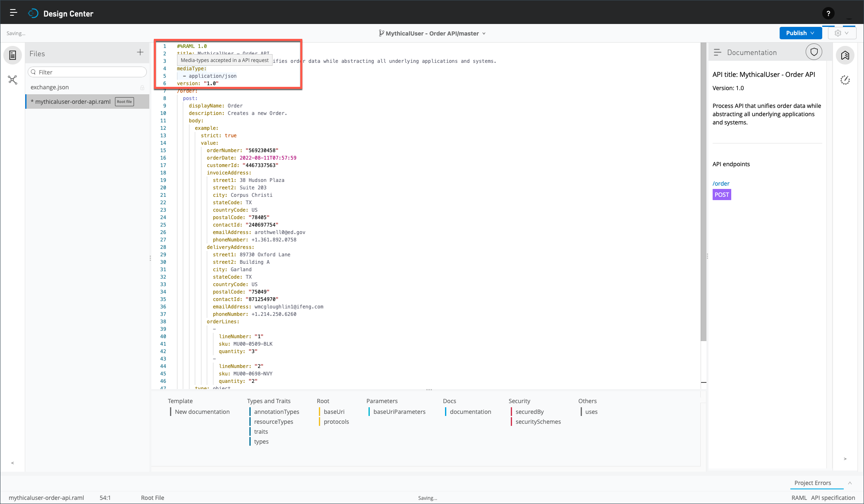Viewport: 864px width, 504px height.
Task: Open exchange.json in file list
Action: coord(50,87)
